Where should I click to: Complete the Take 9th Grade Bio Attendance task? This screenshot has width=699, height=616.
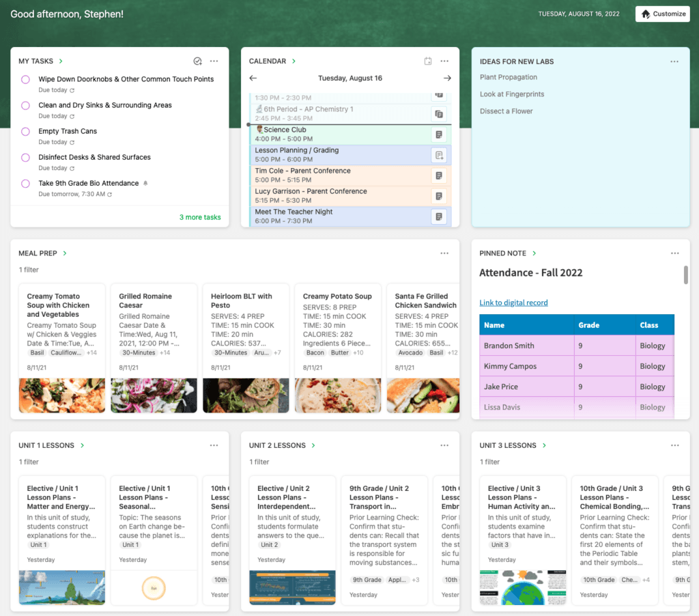click(x=25, y=184)
